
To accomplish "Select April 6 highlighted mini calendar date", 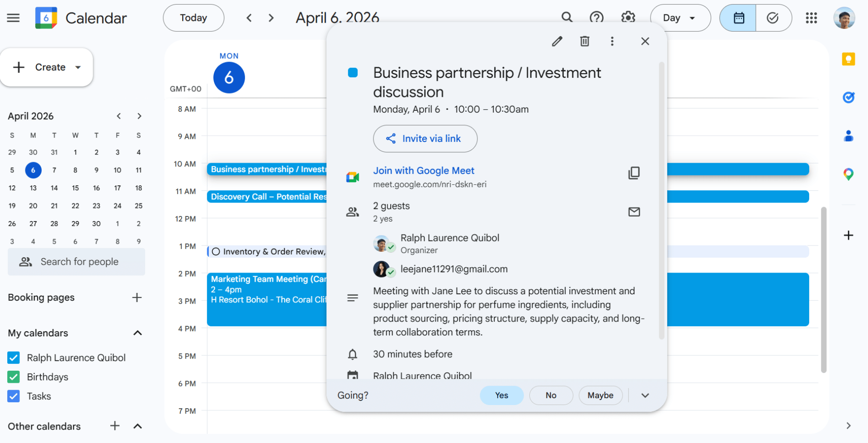I will click(33, 170).
